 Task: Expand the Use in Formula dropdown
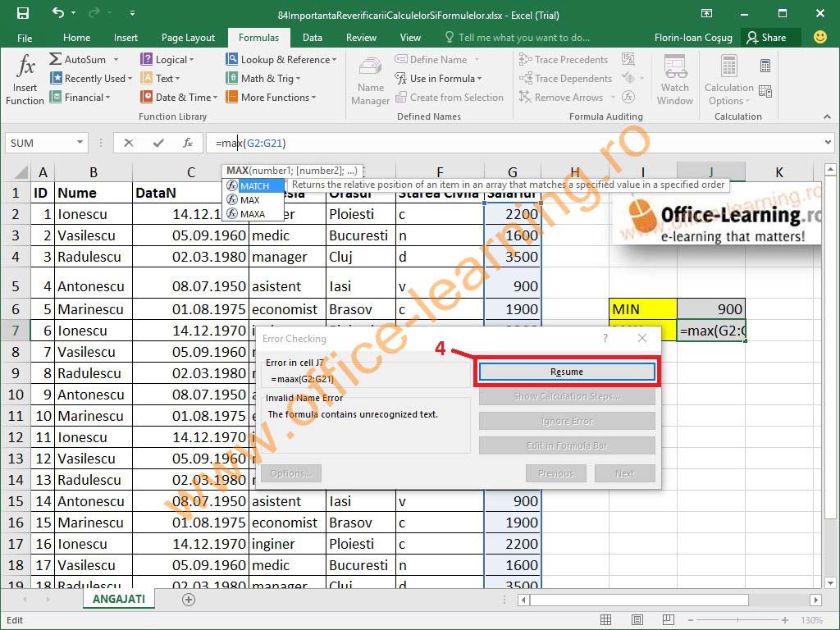[x=479, y=79]
